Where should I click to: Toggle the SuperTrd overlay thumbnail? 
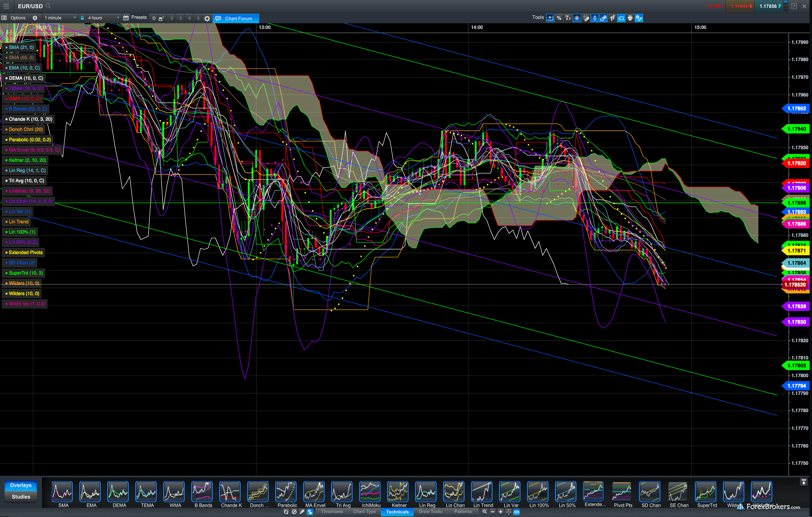click(706, 492)
